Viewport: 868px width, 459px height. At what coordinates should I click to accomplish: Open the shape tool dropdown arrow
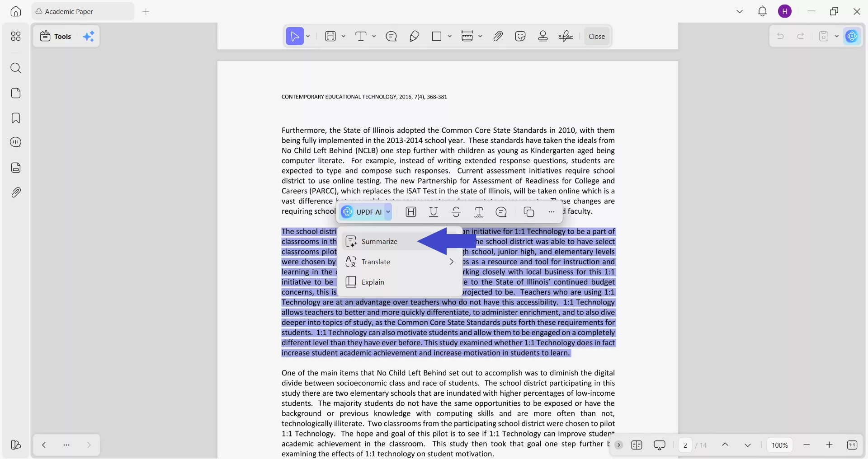point(449,36)
